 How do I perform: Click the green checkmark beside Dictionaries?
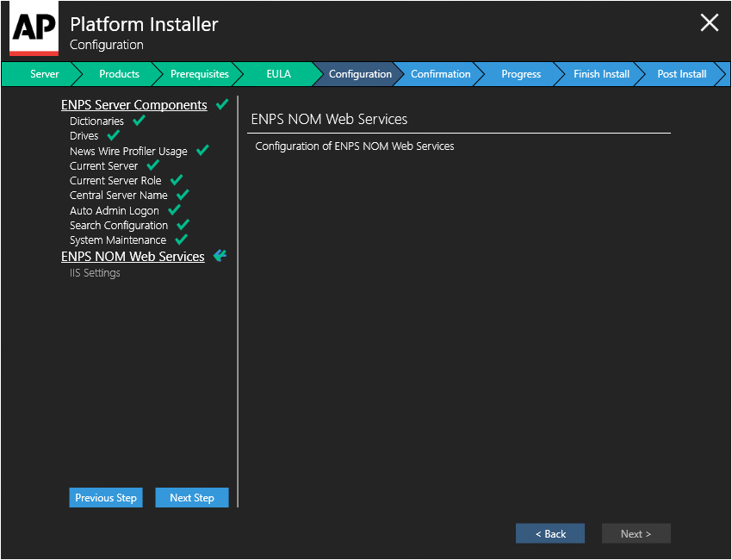pyautogui.click(x=140, y=121)
